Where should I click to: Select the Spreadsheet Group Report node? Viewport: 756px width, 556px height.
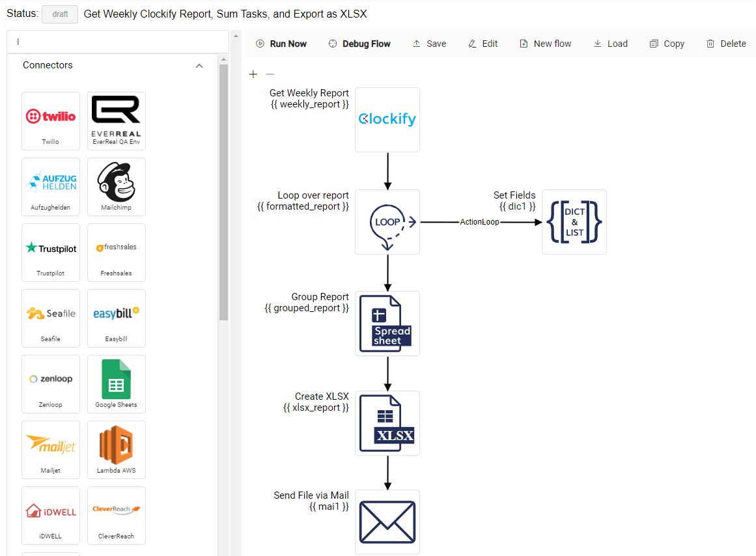[387, 324]
